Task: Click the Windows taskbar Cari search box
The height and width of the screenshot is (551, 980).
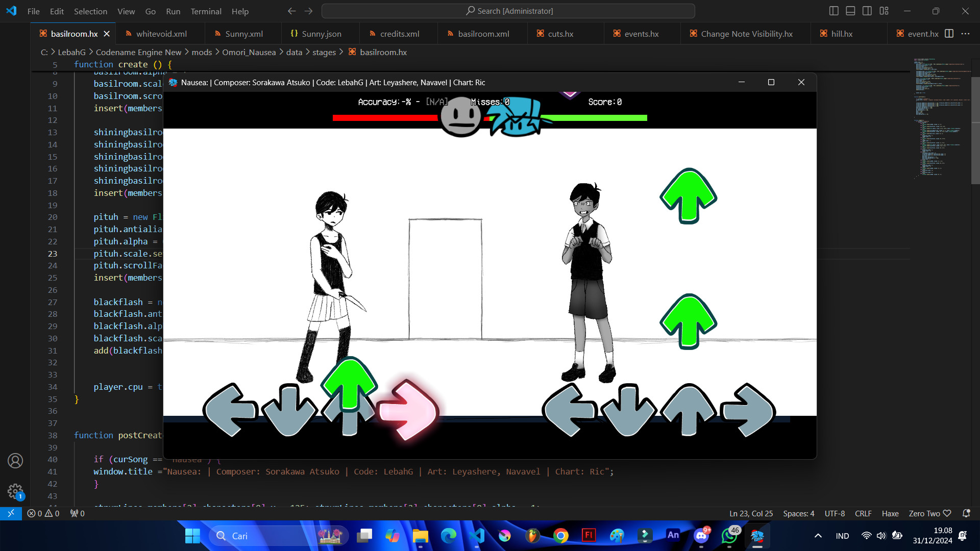Action: click(279, 536)
